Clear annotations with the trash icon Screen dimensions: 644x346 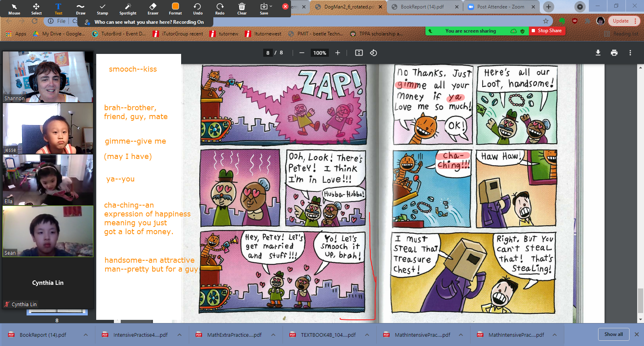(242, 9)
